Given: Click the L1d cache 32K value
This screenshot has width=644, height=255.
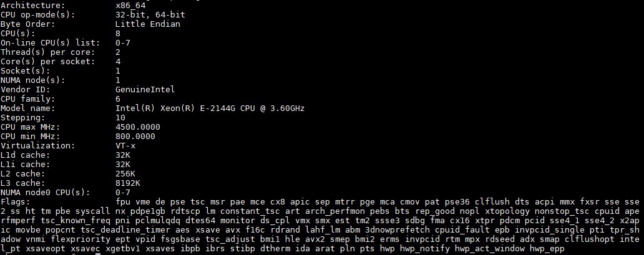Looking at the screenshot, I should [x=123, y=155].
